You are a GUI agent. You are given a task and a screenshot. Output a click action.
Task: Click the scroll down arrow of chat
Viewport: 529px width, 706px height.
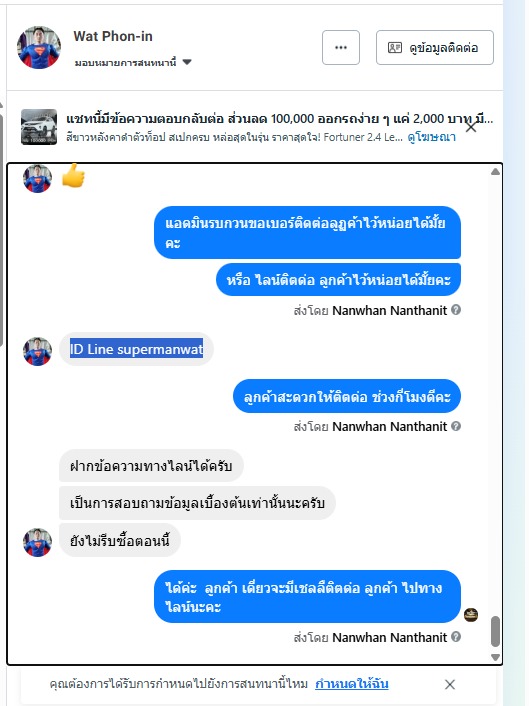pyautogui.click(x=495, y=657)
